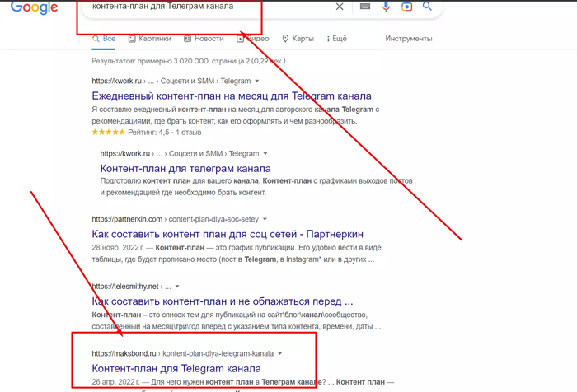Open Инструменты search tools
Screen dimensions: 577x392
(x=409, y=39)
